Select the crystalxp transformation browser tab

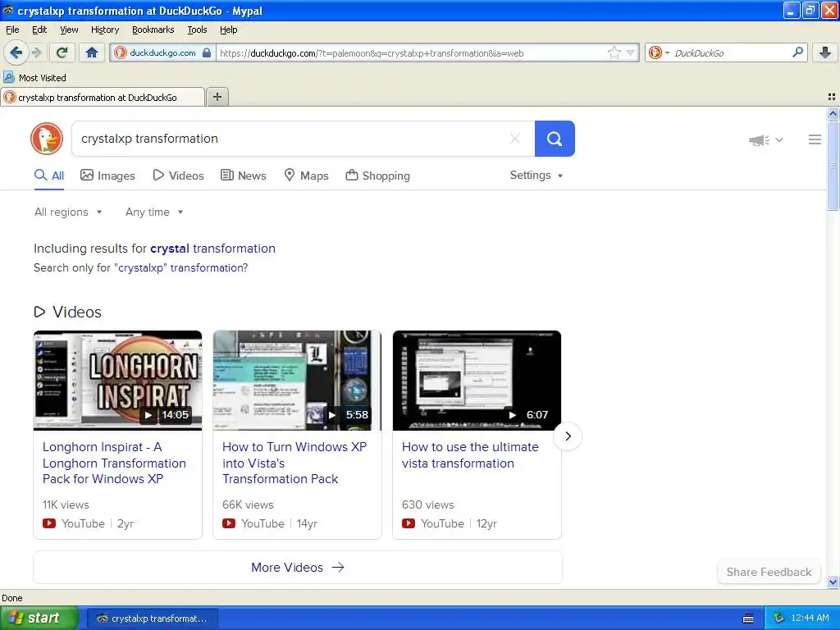(x=103, y=97)
